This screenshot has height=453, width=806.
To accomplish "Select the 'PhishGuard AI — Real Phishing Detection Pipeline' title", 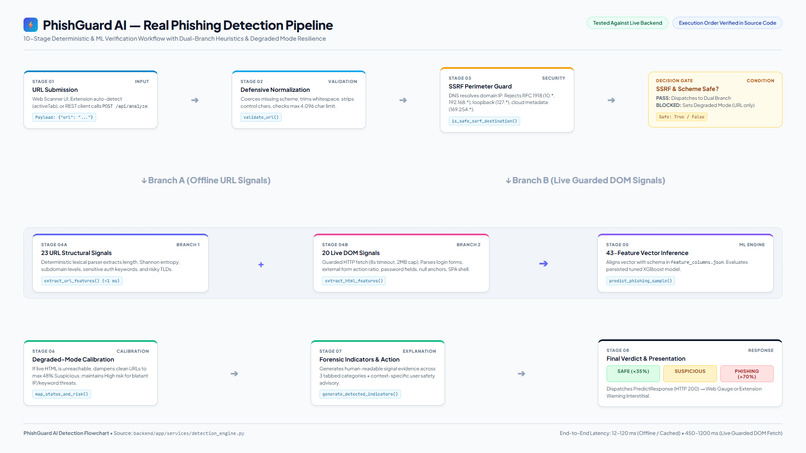I will point(188,25).
